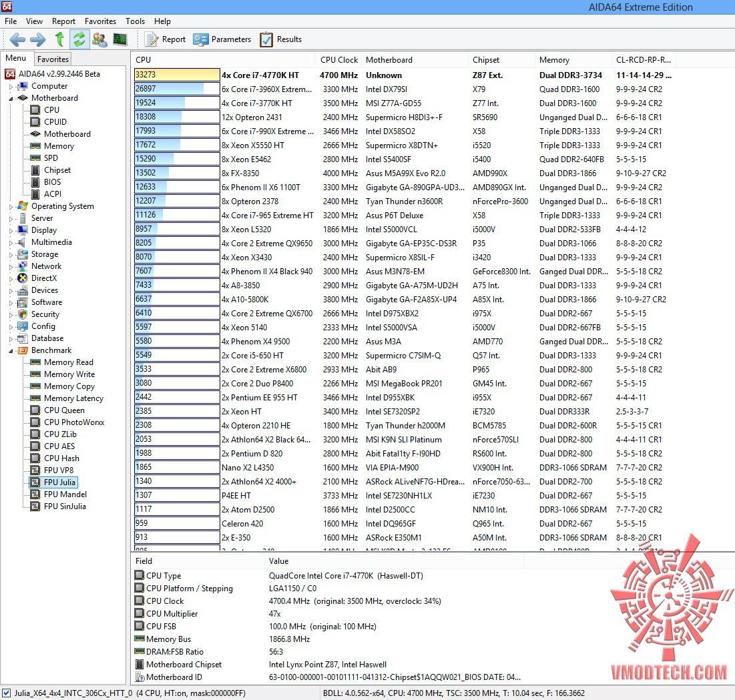Click the Results toolbar button
Image resolution: width=735 pixels, height=700 pixels.
click(281, 39)
